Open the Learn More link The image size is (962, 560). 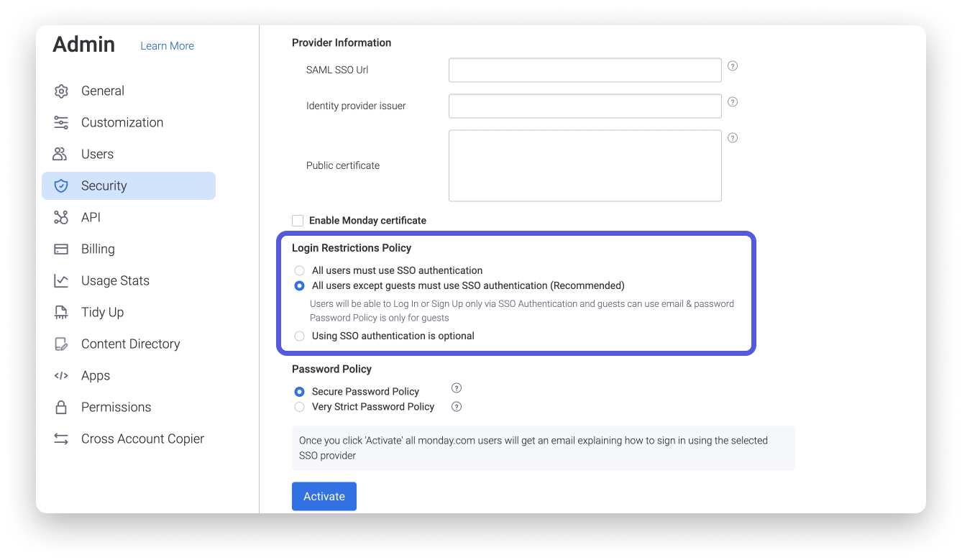167,45
